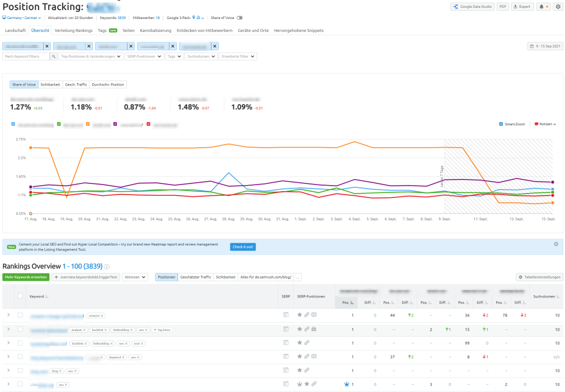Open Suchvolumen filter dropdown
This screenshot has width=565, height=392.
click(201, 56)
